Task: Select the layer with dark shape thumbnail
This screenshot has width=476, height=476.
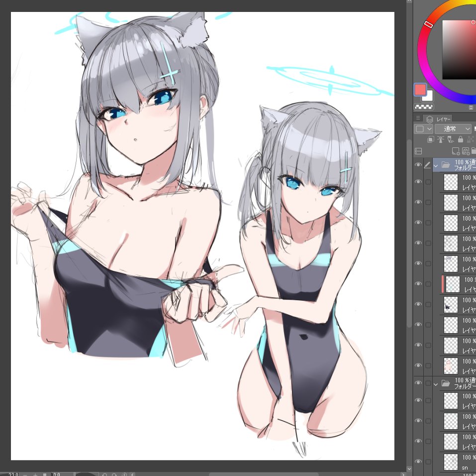Action: (451, 305)
